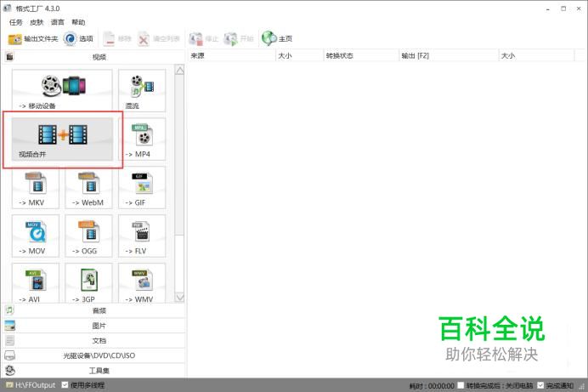The height and width of the screenshot is (392, 588).
Task: Open the 选项 options toolbar button
Action: point(78,38)
